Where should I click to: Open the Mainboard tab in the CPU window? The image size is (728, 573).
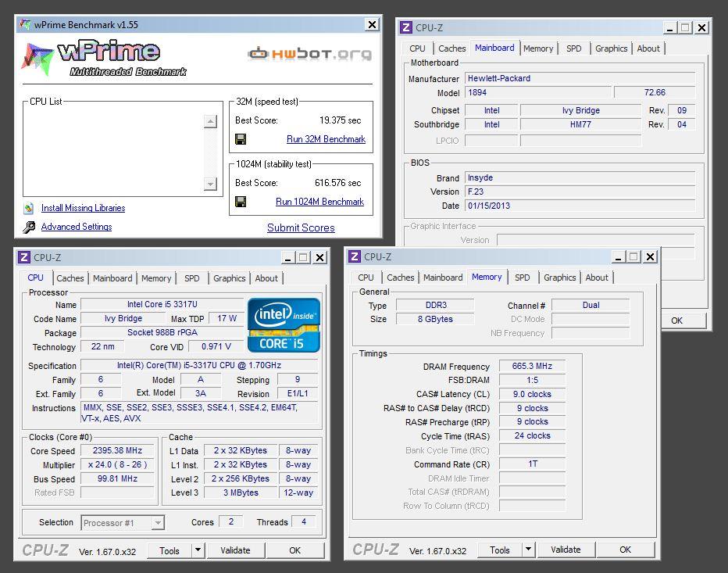112,278
